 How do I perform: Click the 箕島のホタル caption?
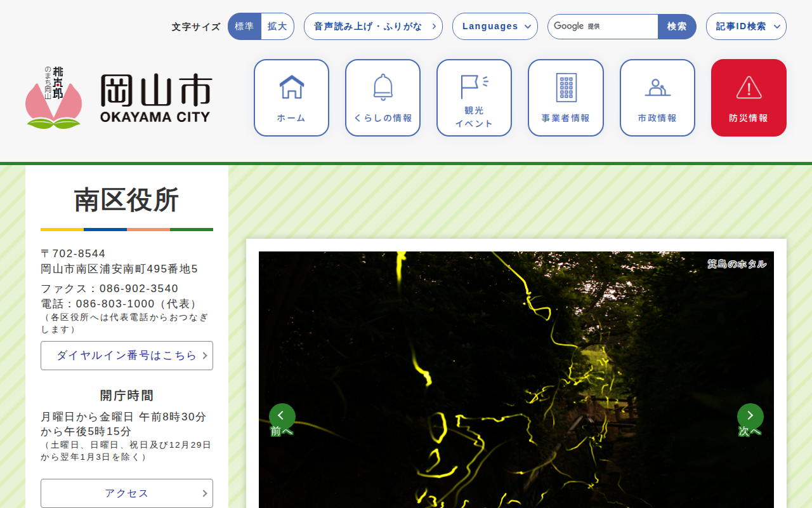point(737,264)
